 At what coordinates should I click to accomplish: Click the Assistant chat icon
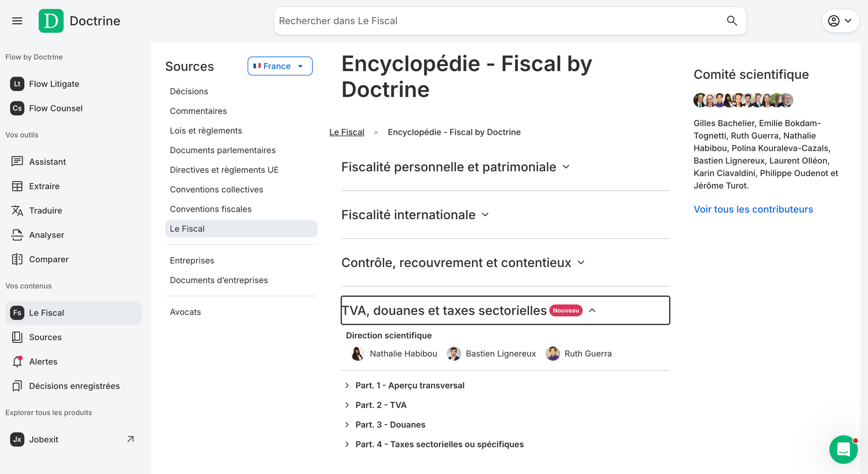point(17,161)
